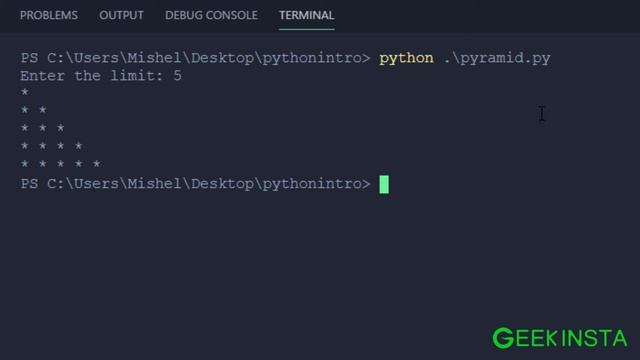Click the last prompt path before the cursor
Screen dimensions: 640x360
point(196,184)
